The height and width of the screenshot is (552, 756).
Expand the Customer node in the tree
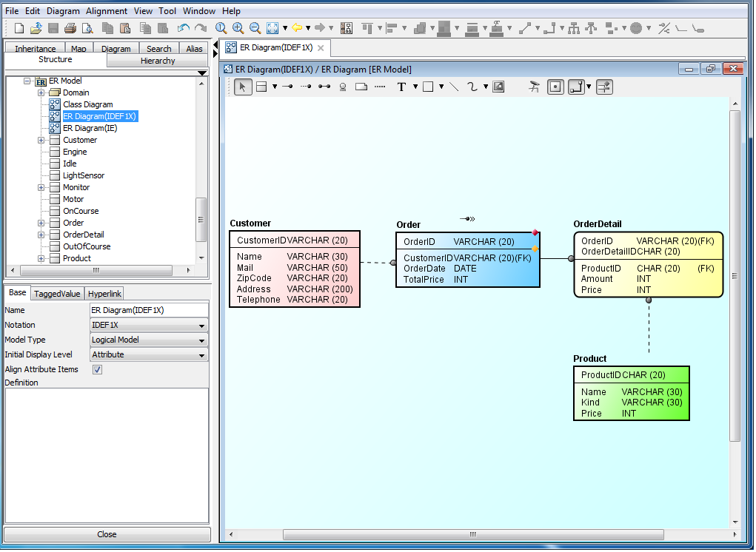[x=41, y=141]
